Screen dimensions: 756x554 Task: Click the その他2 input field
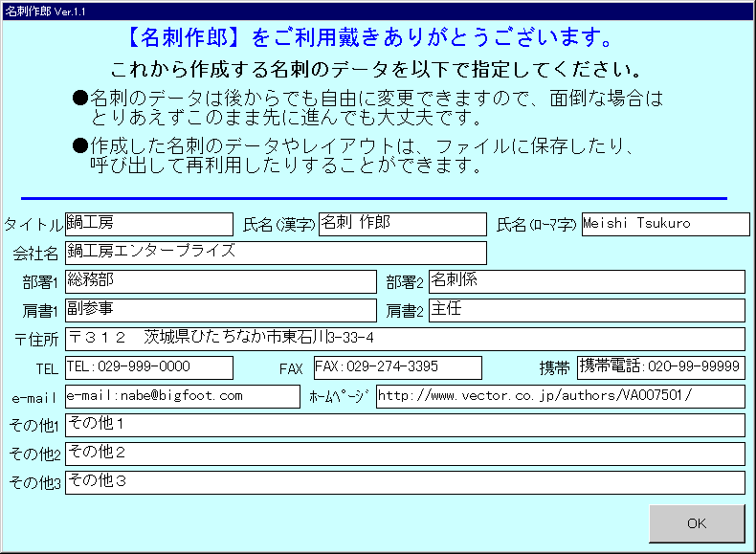405,454
